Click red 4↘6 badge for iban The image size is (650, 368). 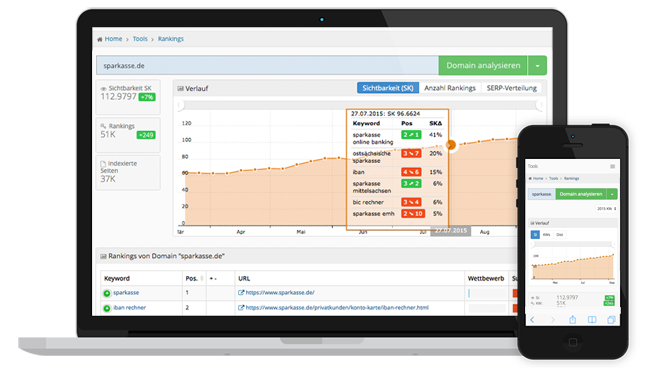point(411,172)
